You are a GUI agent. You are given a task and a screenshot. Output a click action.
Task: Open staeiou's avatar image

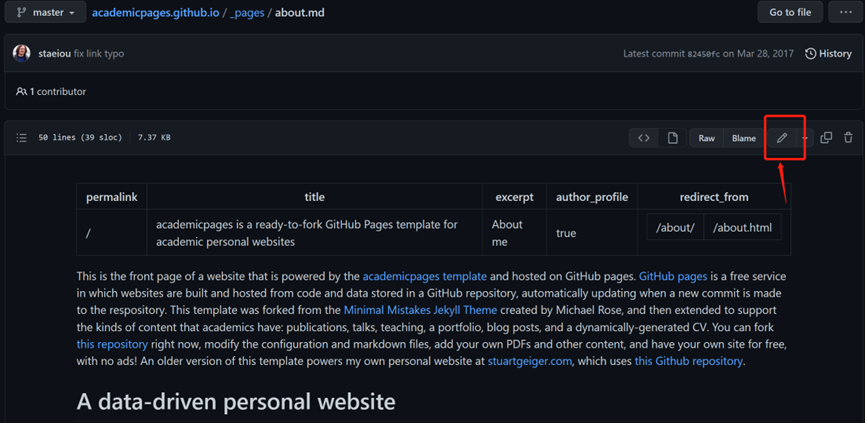(x=22, y=53)
